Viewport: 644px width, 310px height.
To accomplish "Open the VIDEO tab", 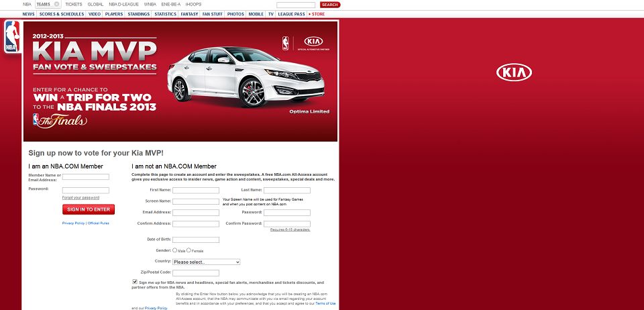I will pyautogui.click(x=95, y=14).
